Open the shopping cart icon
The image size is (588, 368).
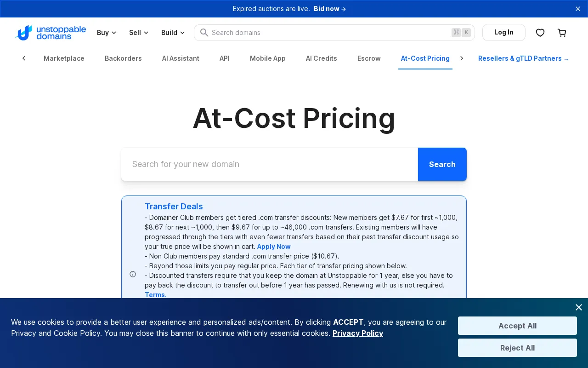562,33
